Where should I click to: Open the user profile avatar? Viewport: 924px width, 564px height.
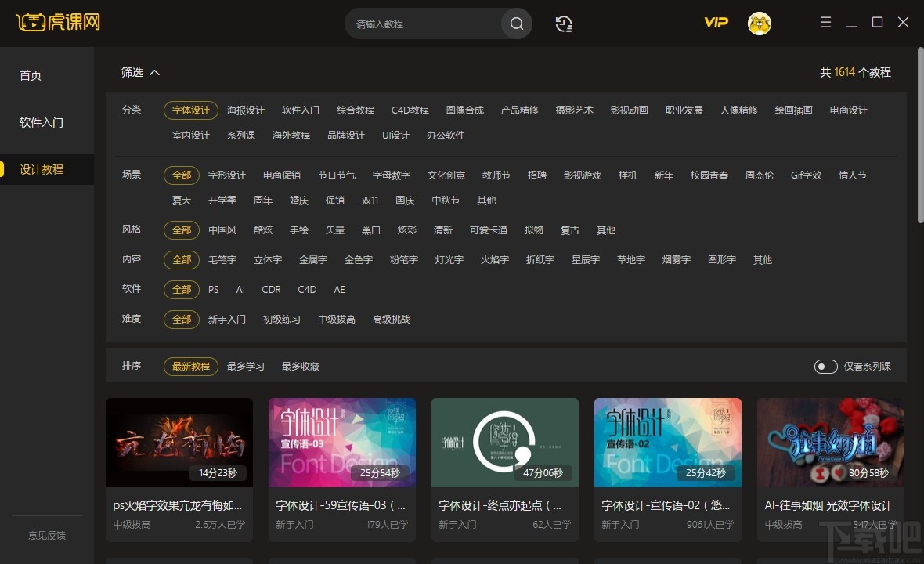coord(758,23)
